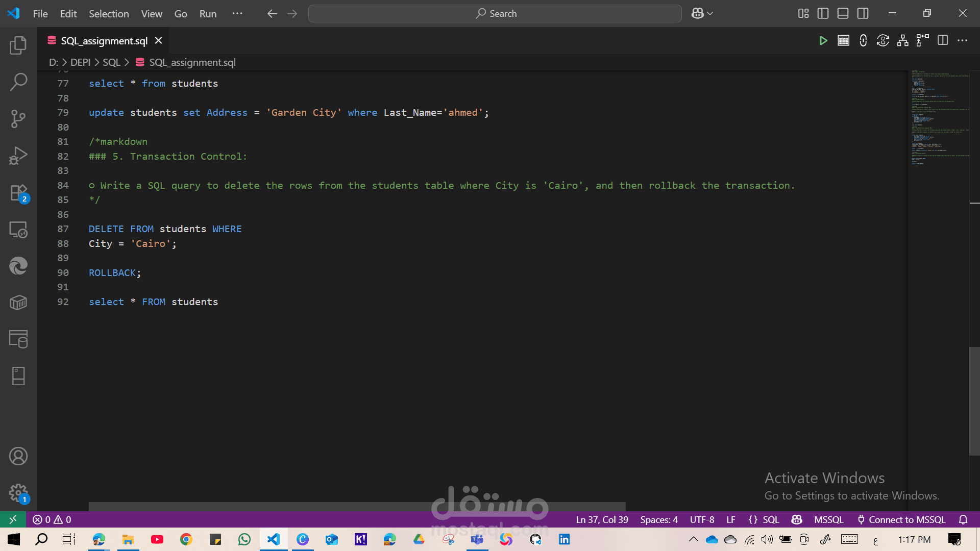Open the Source Control view
The width and height of the screenshot is (980, 551).
18,119
